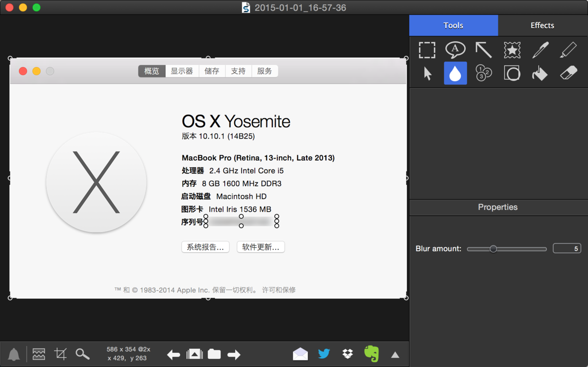Select the Stamp tool
588x367 pixels.
tap(512, 50)
